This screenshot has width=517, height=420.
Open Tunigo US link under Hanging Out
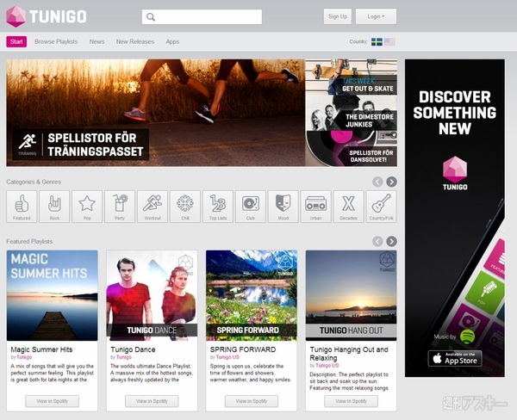pos(327,365)
